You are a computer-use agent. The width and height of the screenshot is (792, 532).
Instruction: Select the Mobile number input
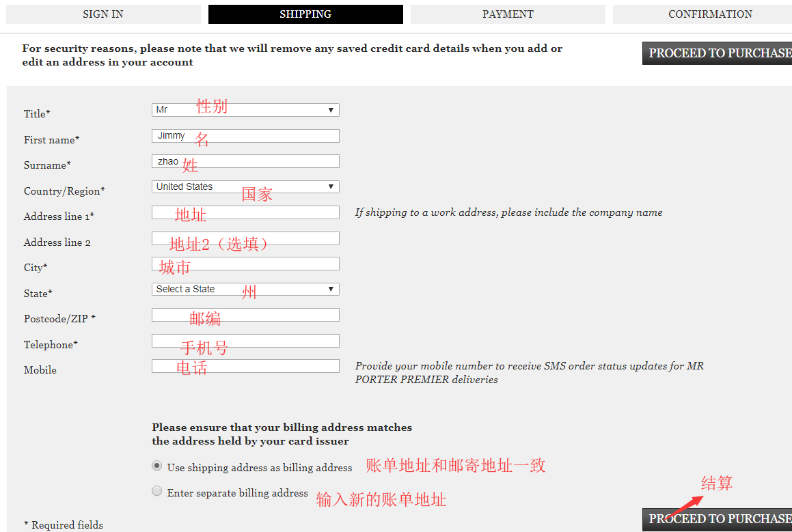(x=245, y=365)
